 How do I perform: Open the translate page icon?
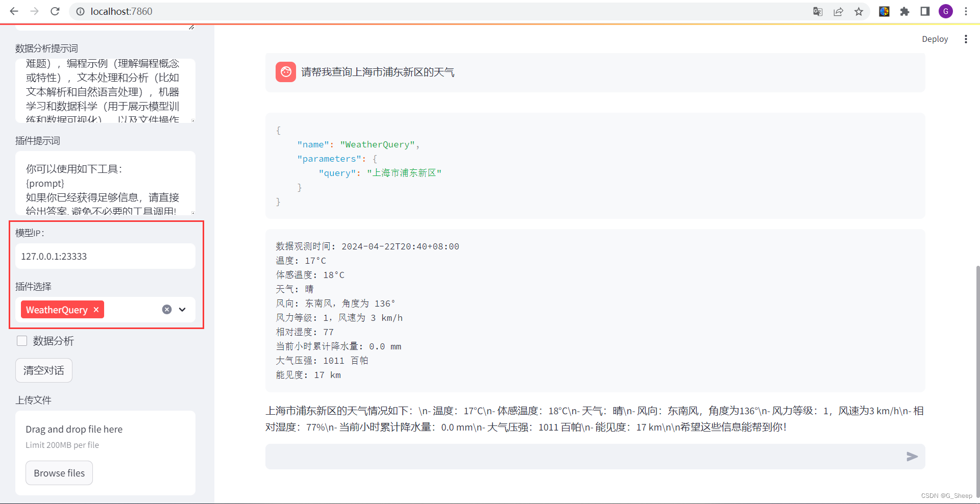(818, 11)
